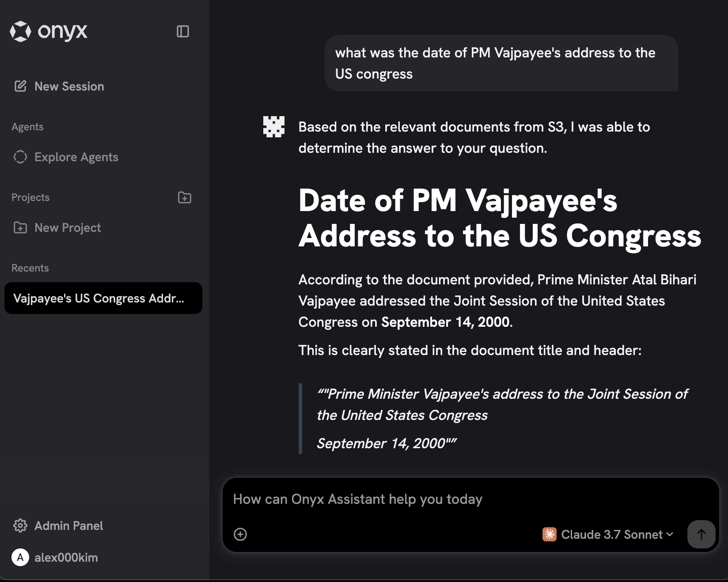728x582 pixels.
Task: Open the Vajpayee's US Congress Addr... chat
Action: pyautogui.click(x=99, y=298)
